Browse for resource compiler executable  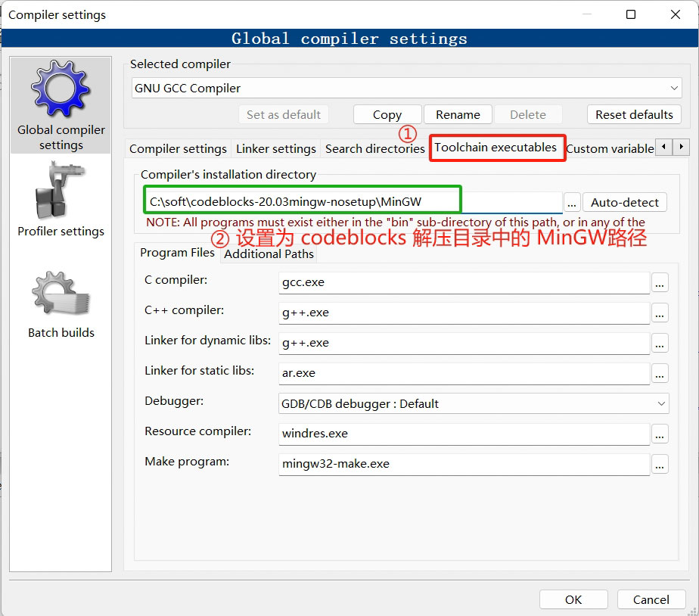click(x=660, y=434)
